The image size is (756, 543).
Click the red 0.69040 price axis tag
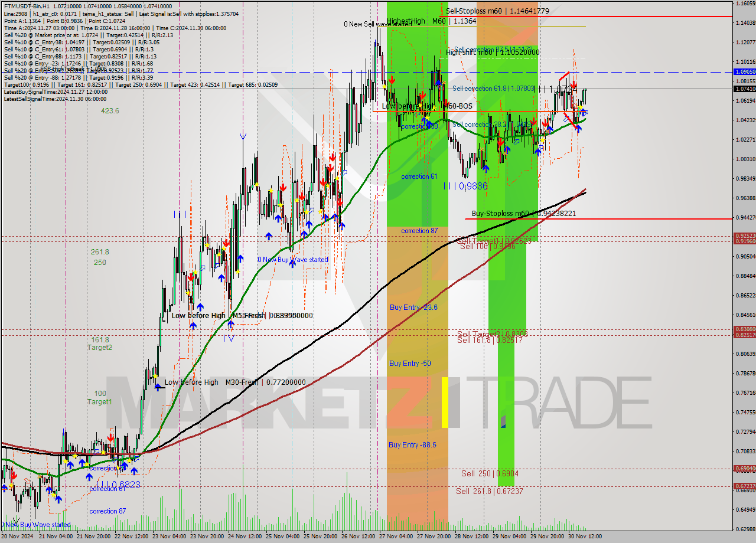tap(744, 468)
